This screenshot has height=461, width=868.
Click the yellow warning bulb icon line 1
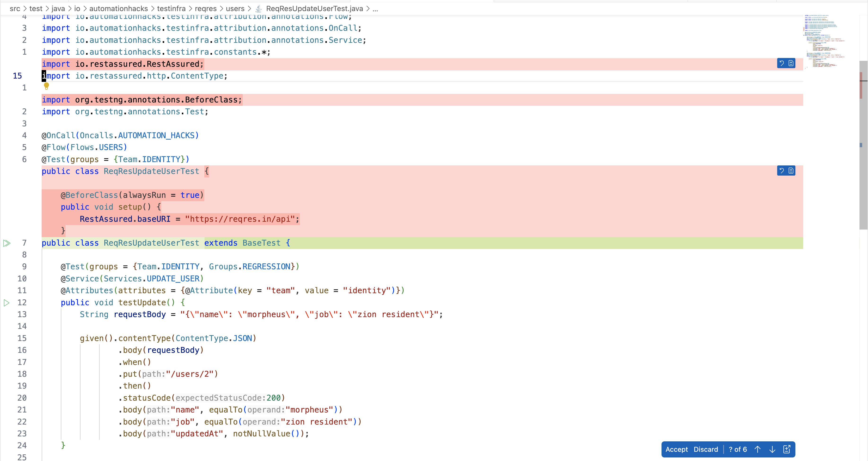[46, 86]
